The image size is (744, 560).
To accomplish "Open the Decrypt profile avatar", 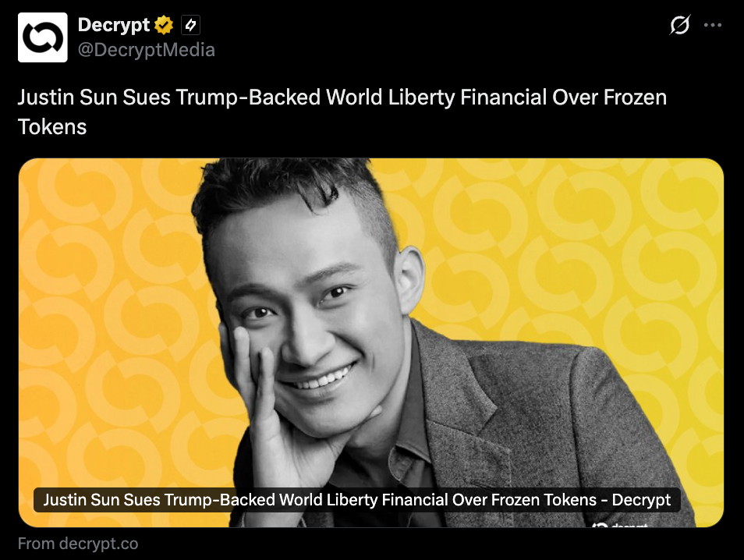I will click(43, 37).
